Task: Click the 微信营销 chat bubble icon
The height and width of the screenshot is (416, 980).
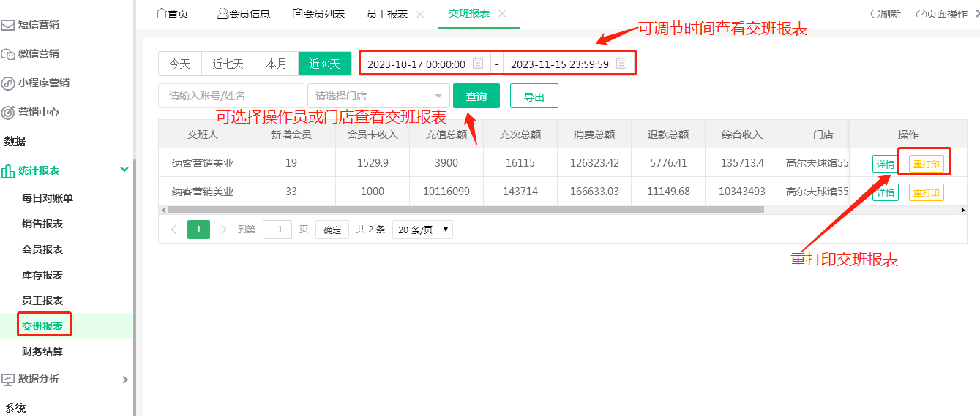Action: (7, 54)
